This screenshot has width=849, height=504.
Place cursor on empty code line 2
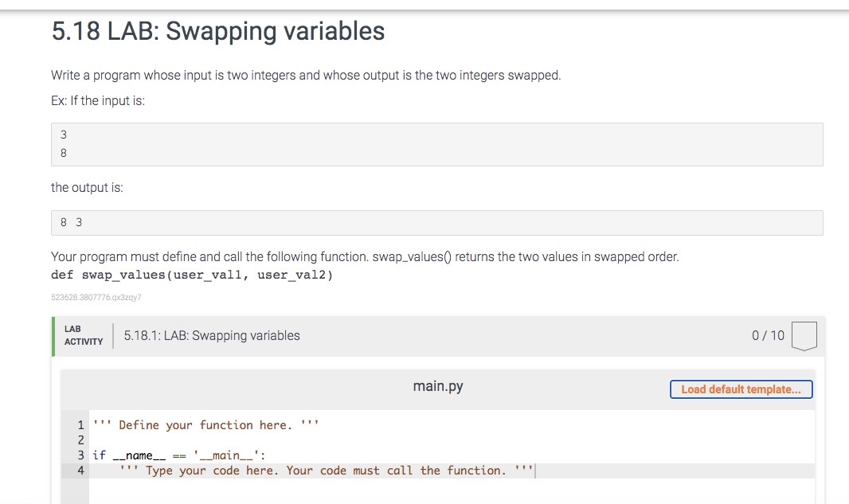coord(452,440)
